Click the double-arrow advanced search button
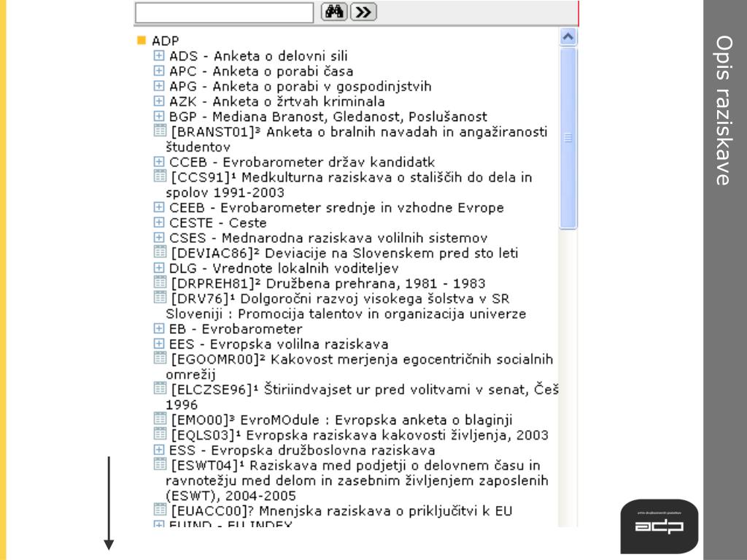747x560 pixels. 363,12
